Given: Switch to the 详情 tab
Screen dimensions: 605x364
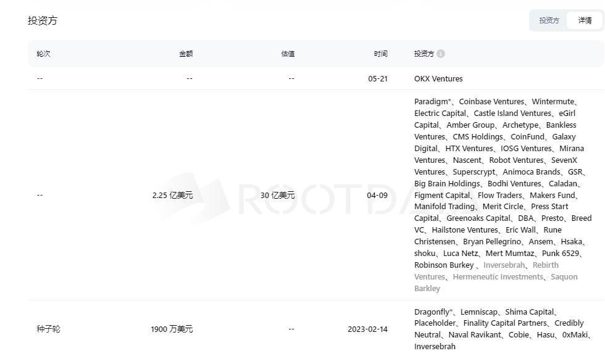Looking at the screenshot, I should (585, 20).
